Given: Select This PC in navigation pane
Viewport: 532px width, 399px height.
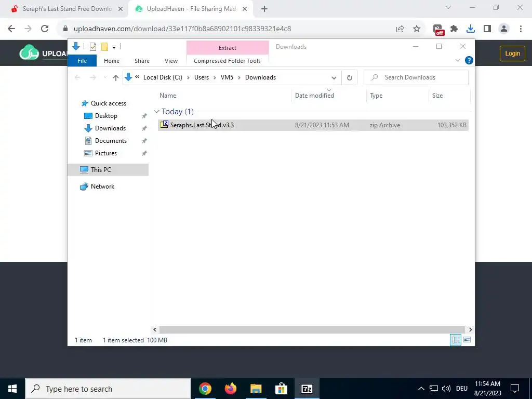Looking at the screenshot, I should 108,170.
